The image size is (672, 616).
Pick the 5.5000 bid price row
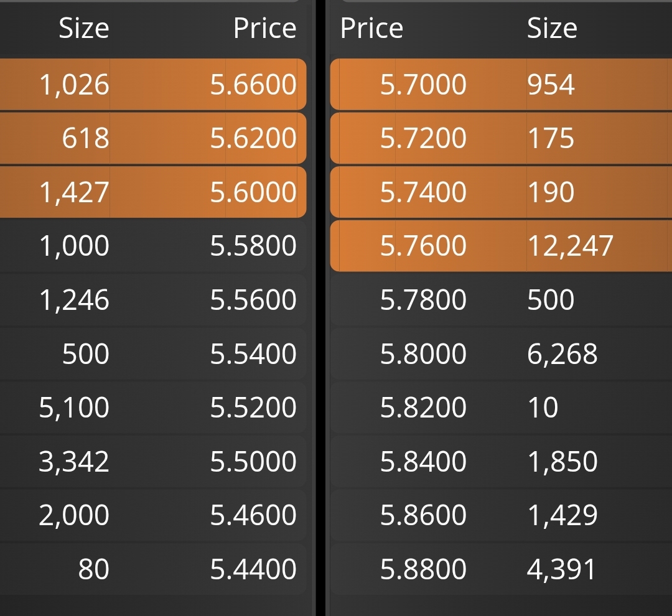[153, 461]
